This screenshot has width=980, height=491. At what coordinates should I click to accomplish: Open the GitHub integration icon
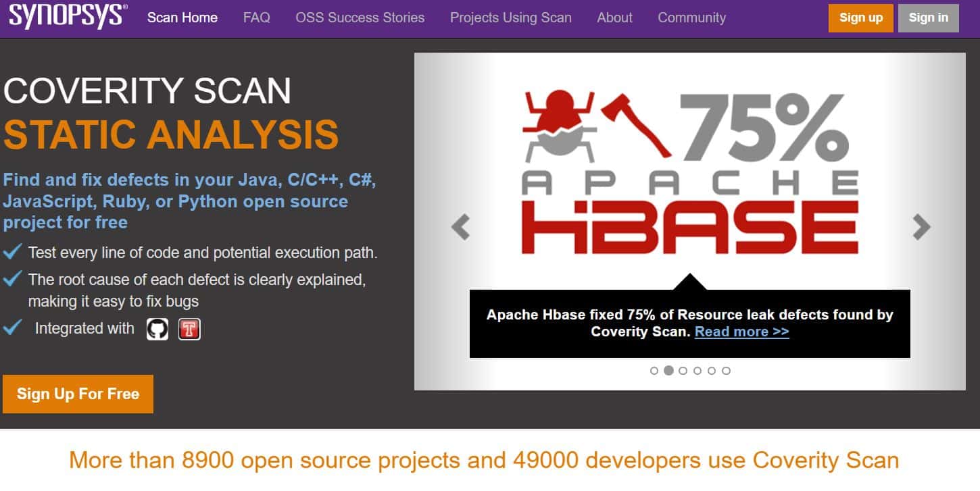pyautogui.click(x=157, y=329)
